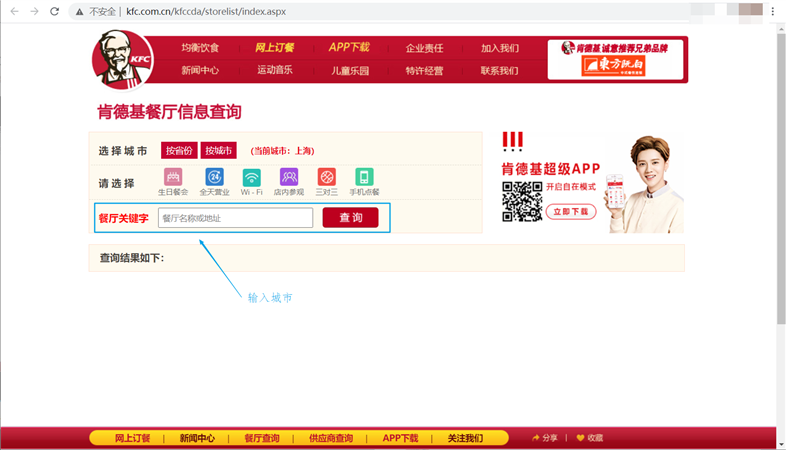The width and height of the screenshot is (786, 450).
Task: Select the 24-hour (全天营业) filter icon
Action: [x=215, y=177]
